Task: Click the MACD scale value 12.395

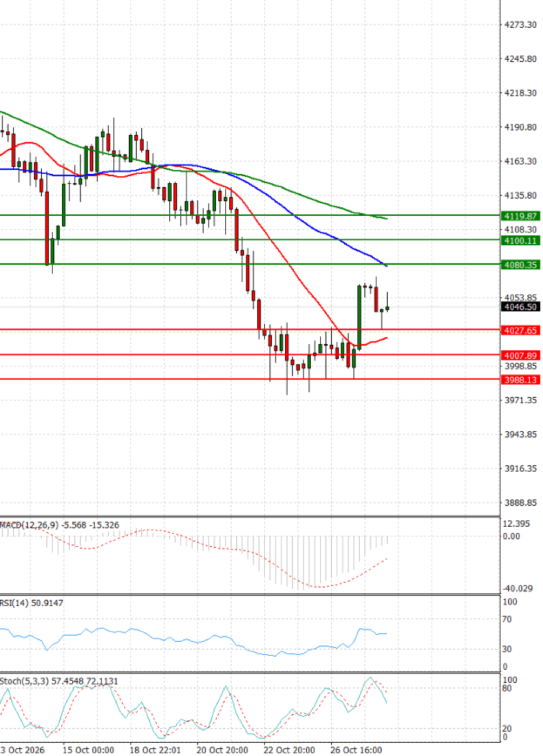Action: (x=516, y=524)
